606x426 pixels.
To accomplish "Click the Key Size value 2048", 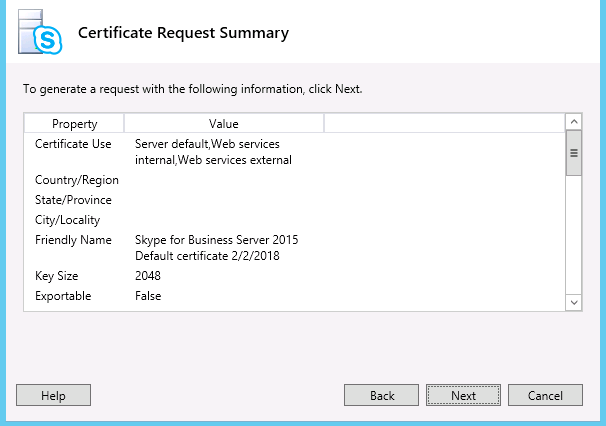I will [x=148, y=276].
